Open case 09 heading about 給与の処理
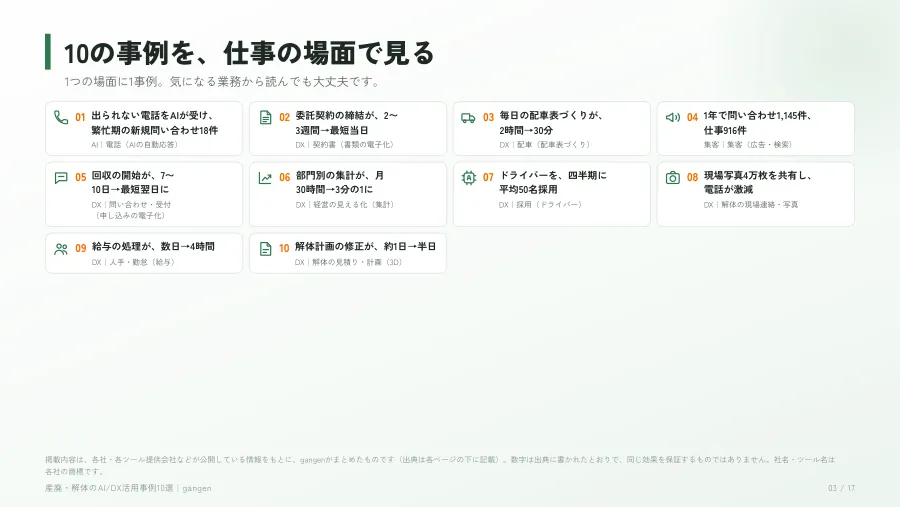 (x=153, y=246)
